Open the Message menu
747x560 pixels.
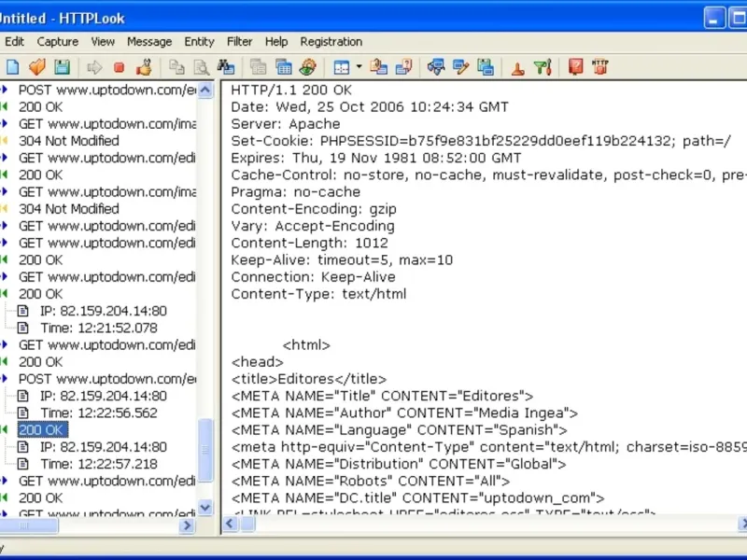[x=149, y=42]
